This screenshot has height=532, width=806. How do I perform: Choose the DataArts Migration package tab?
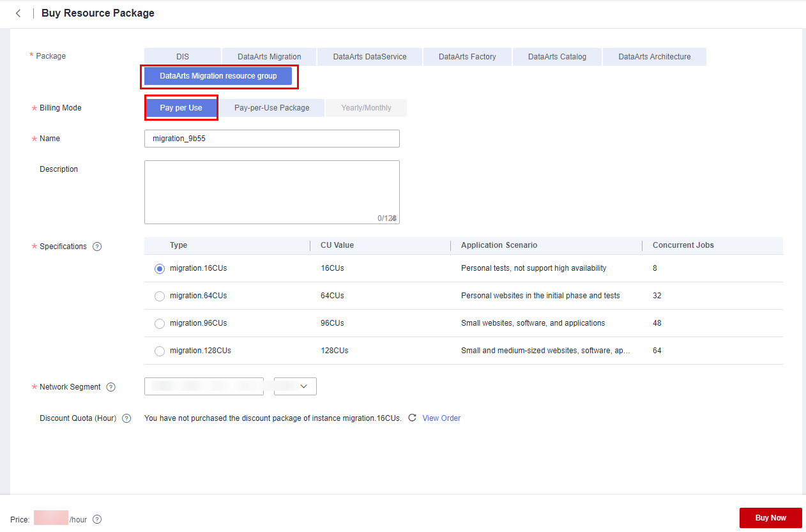point(269,57)
